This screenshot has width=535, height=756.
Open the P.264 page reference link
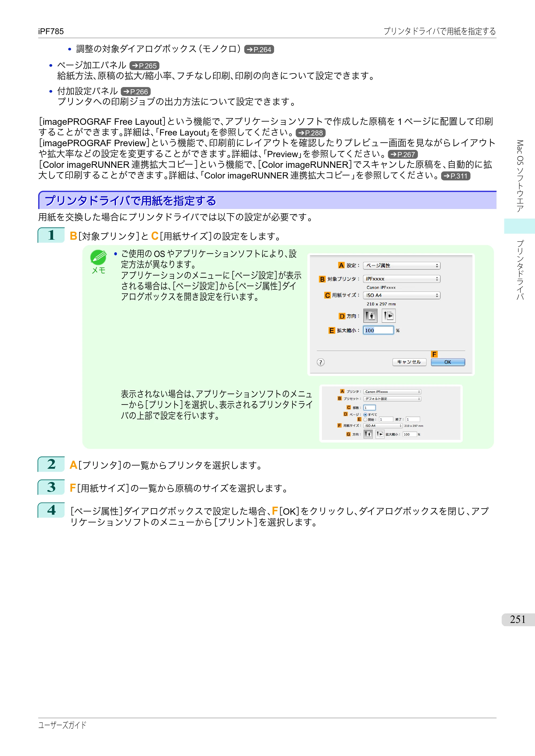coord(259,49)
